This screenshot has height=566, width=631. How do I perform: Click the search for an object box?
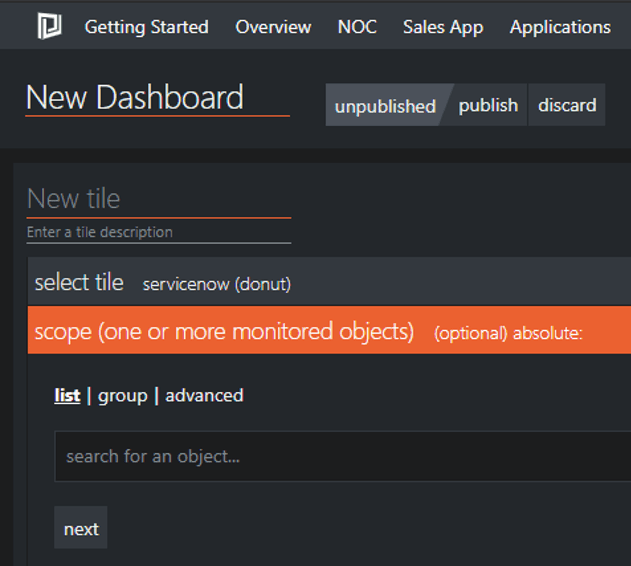(x=342, y=456)
